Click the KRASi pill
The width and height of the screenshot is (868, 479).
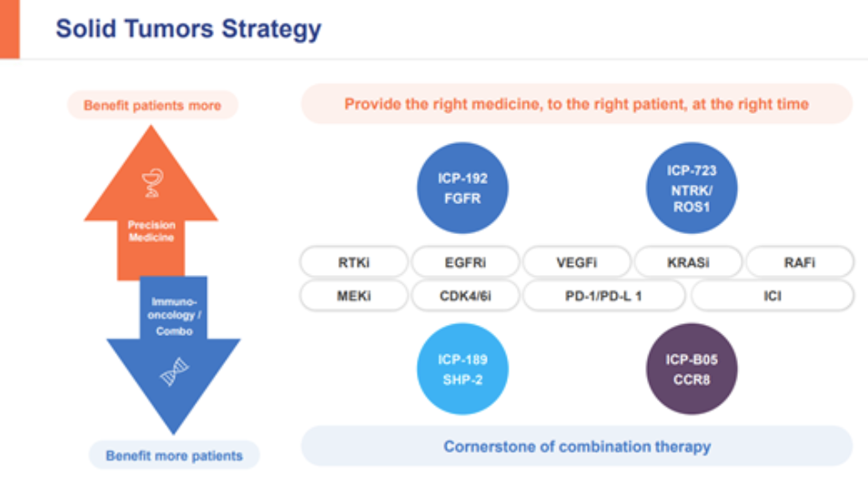coord(689,262)
